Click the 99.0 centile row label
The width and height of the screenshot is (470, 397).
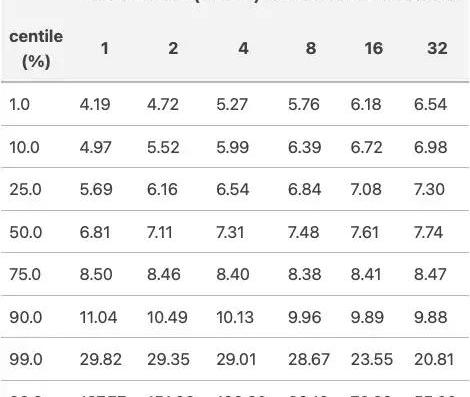(26, 360)
